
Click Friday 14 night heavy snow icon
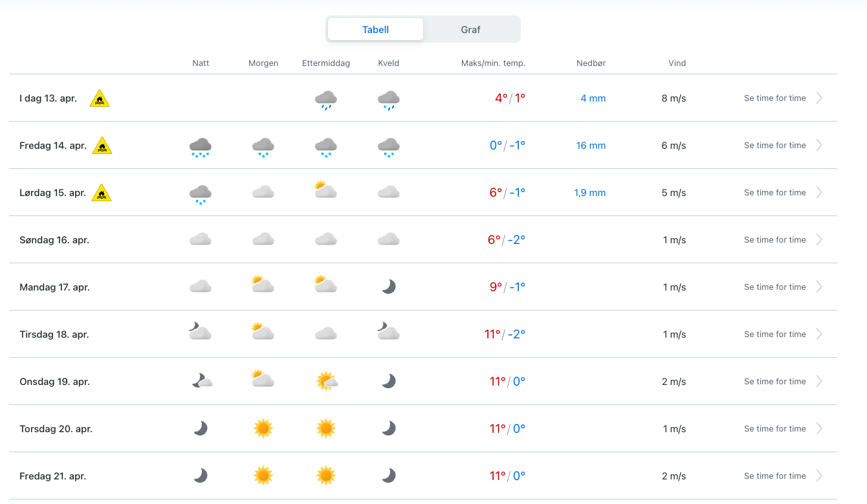201,147
